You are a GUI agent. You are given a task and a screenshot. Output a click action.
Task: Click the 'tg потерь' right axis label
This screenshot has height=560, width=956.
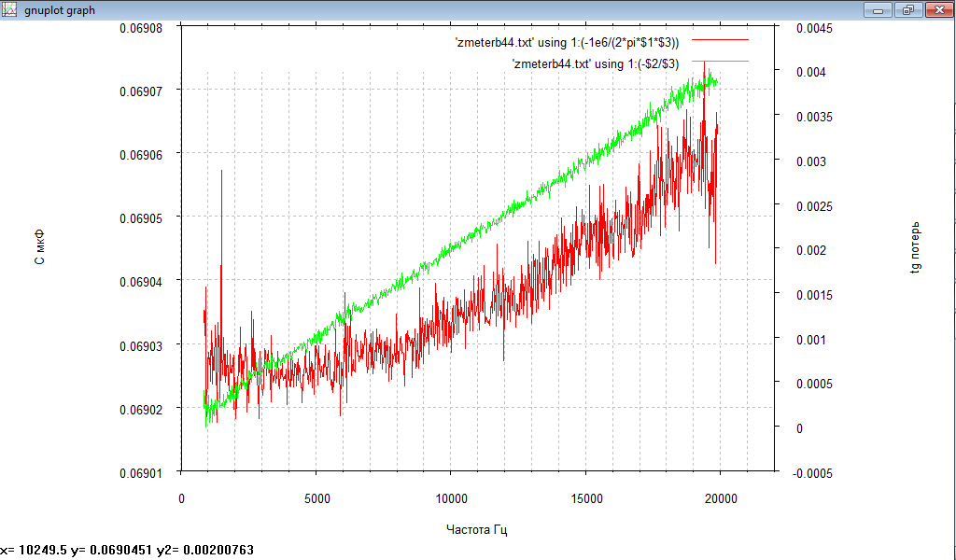pyautogui.click(x=915, y=247)
